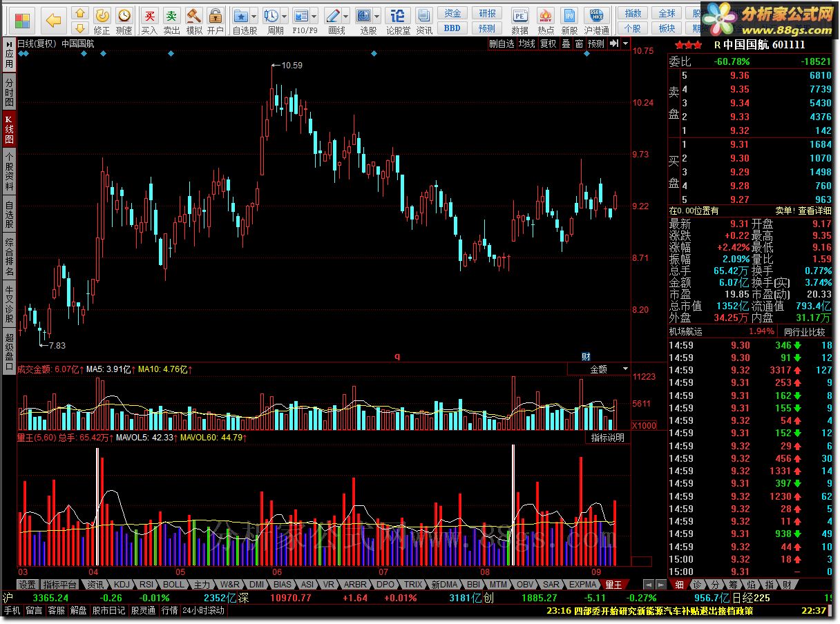Open F10/F9 dropdown arrow
840x624 pixels.
[x=314, y=16]
